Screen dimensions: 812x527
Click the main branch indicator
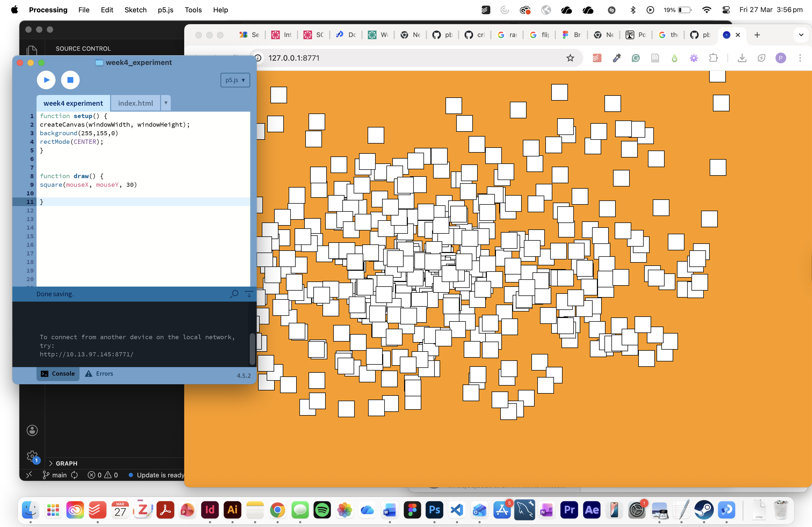[55, 475]
